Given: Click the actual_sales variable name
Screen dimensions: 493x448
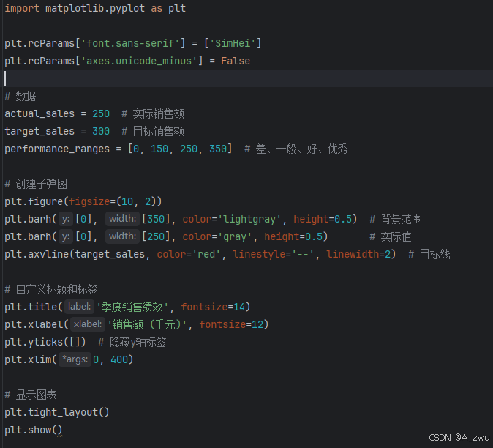Looking at the screenshot, I should [39, 113].
